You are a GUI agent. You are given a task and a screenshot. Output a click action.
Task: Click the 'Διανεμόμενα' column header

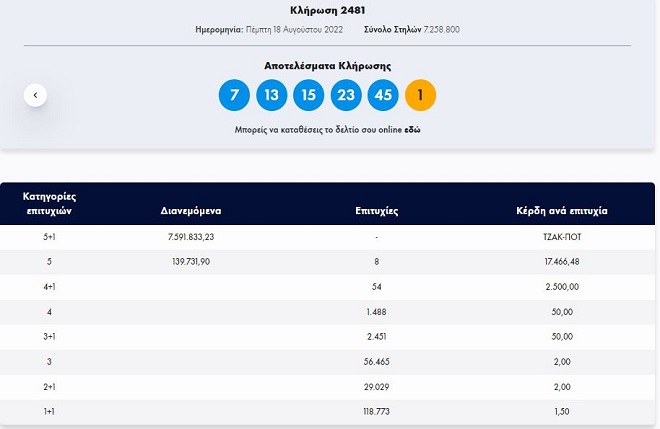click(191, 211)
